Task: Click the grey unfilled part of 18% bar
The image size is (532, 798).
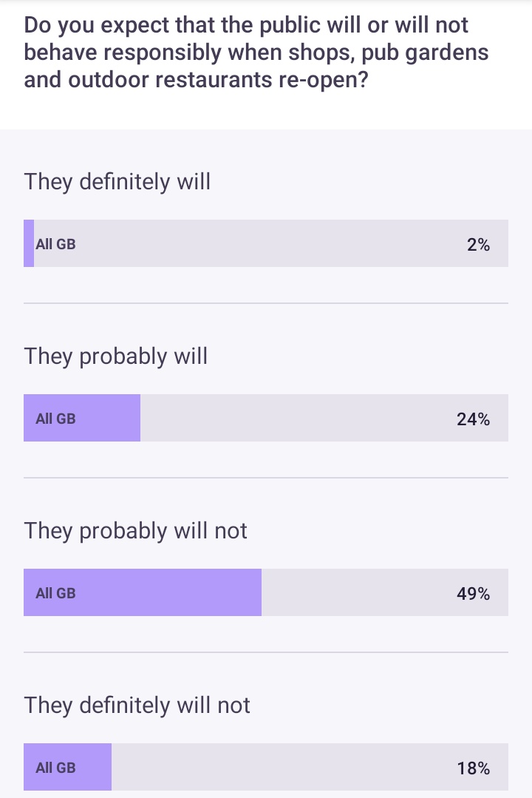Action: click(x=310, y=767)
